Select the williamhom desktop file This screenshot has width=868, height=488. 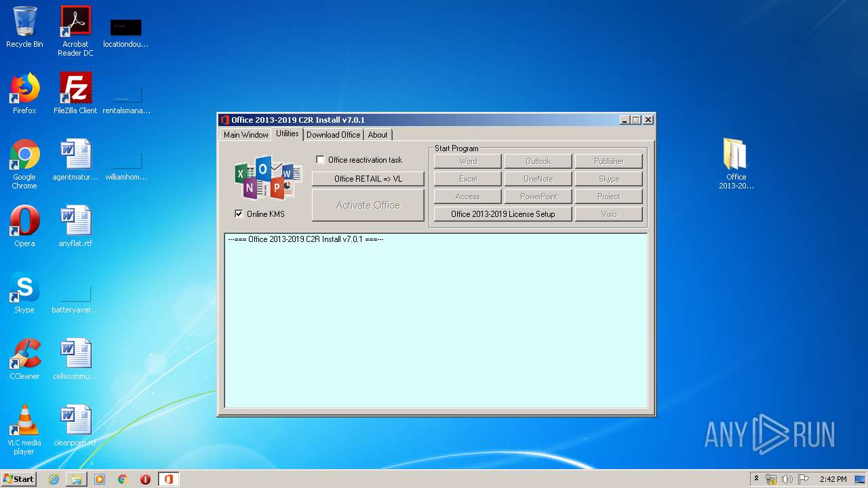(126, 165)
